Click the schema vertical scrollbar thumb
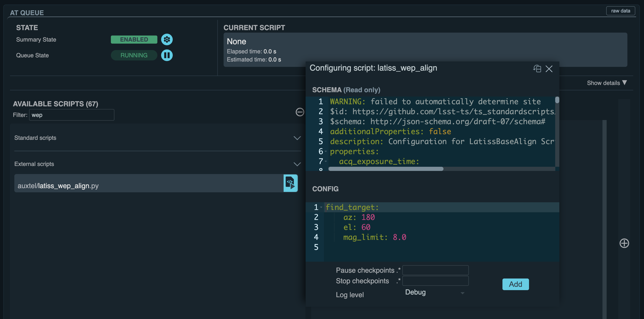This screenshot has height=319, width=644. click(x=557, y=100)
